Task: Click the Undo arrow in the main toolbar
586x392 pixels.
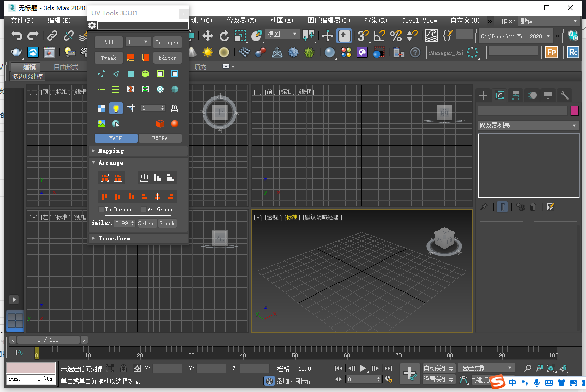Action: (x=17, y=36)
